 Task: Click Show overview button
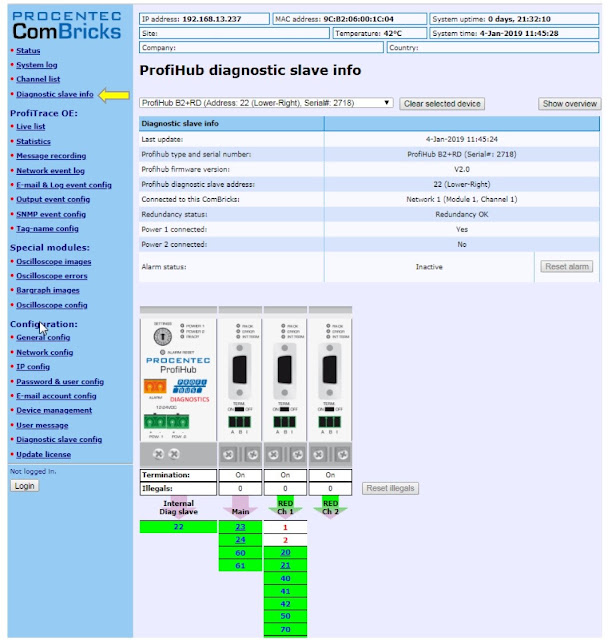[x=570, y=104]
